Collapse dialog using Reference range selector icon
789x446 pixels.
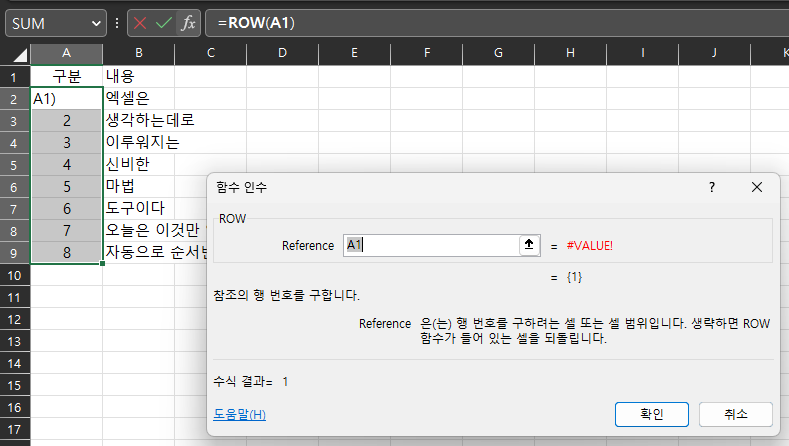(x=529, y=245)
